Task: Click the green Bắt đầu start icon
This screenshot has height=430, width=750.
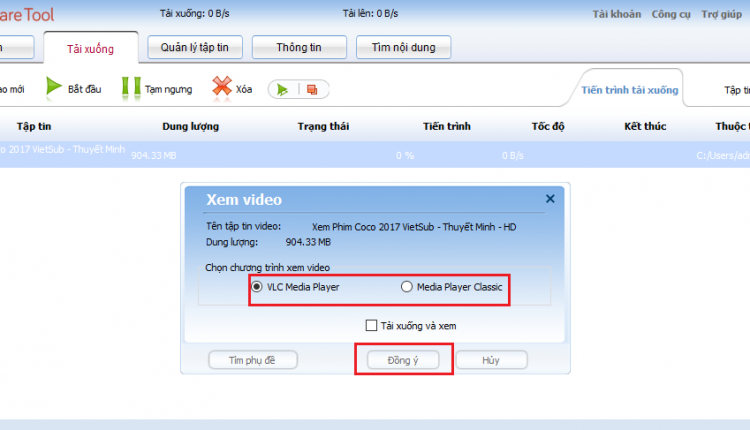Action: [x=54, y=88]
